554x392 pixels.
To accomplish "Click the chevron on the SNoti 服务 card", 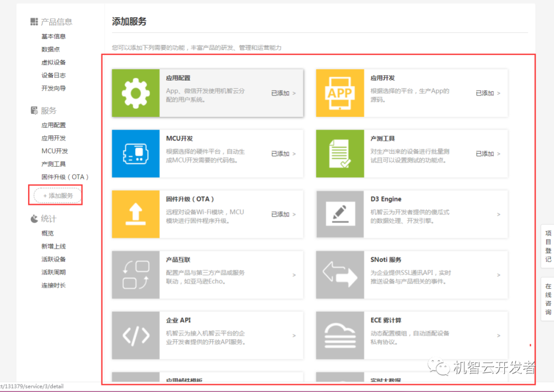I will click(499, 275).
